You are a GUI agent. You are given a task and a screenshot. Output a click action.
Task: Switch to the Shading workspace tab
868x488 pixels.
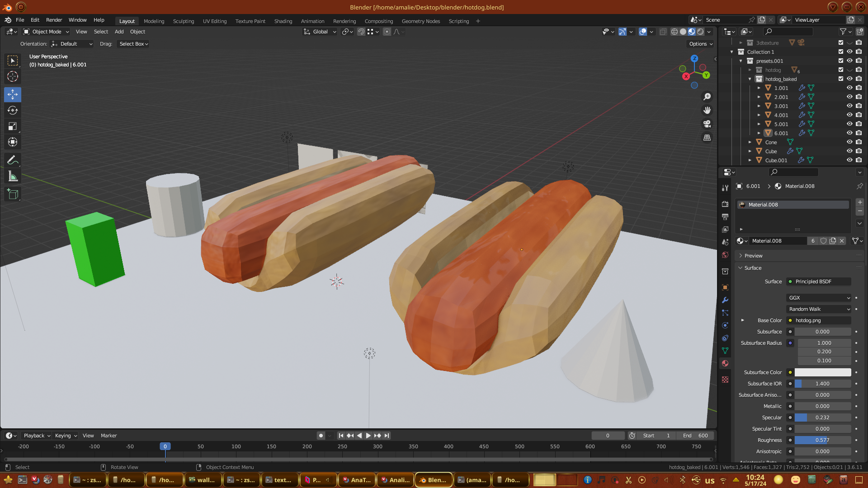pyautogui.click(x=283, y=21)
